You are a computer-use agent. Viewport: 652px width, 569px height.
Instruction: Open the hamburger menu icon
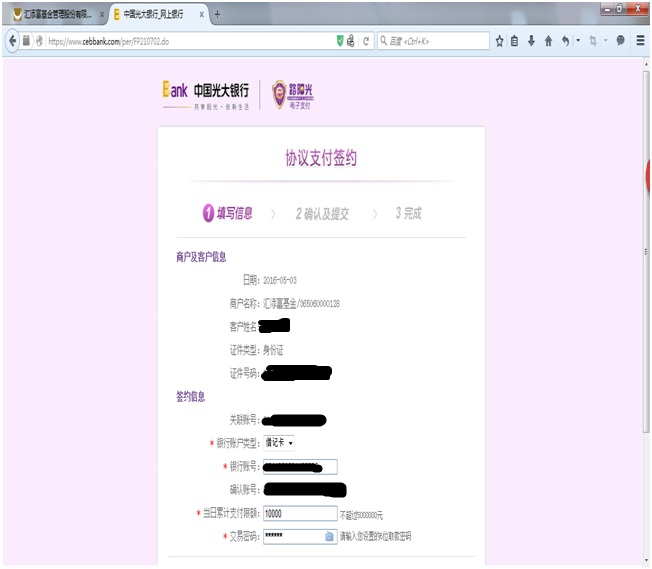[640, 41]
